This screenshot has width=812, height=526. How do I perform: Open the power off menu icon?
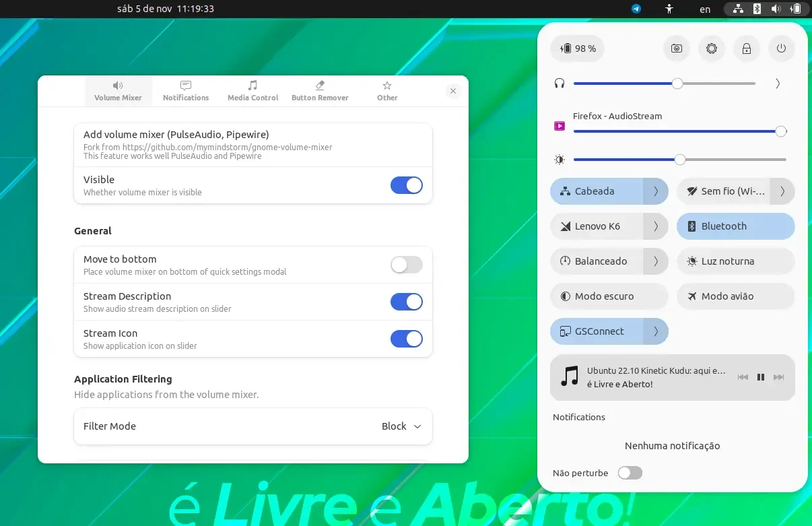pyautogui.click(x=781, y=48)
